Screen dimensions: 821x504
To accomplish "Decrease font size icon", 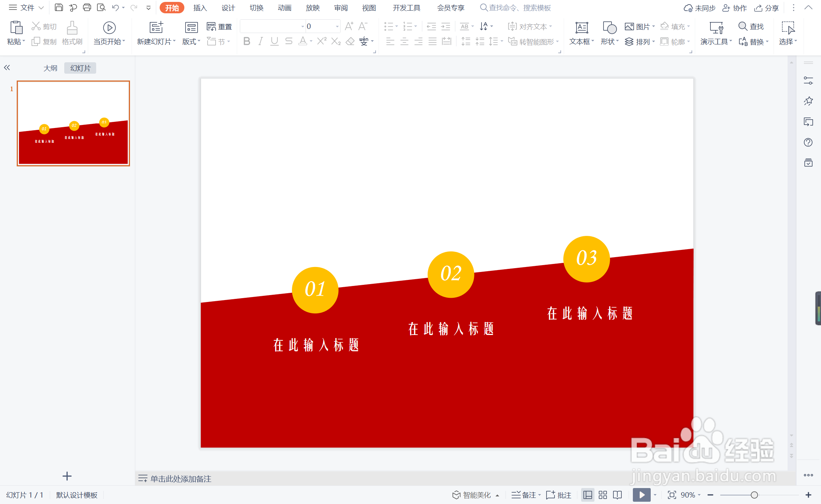I will point(363,26).
